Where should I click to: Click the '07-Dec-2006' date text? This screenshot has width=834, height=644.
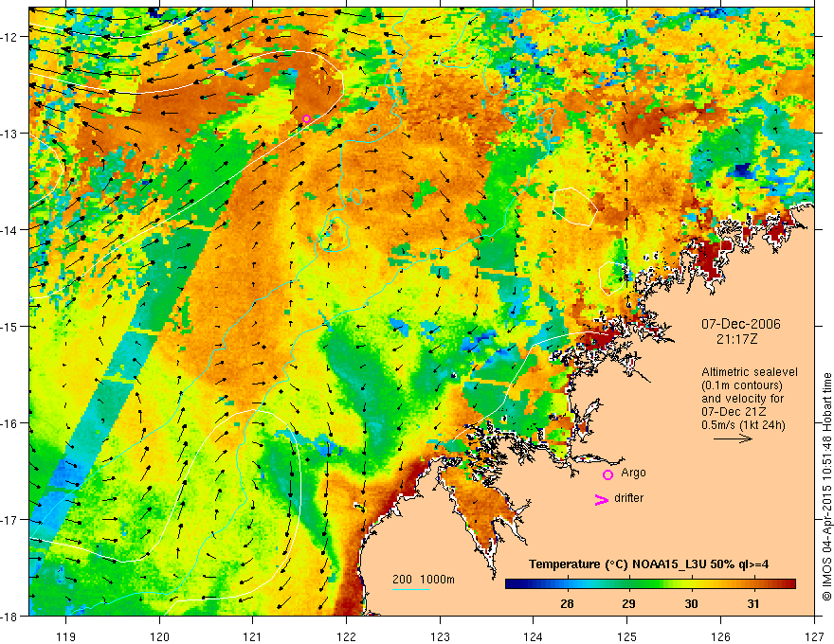click(741, 324)
